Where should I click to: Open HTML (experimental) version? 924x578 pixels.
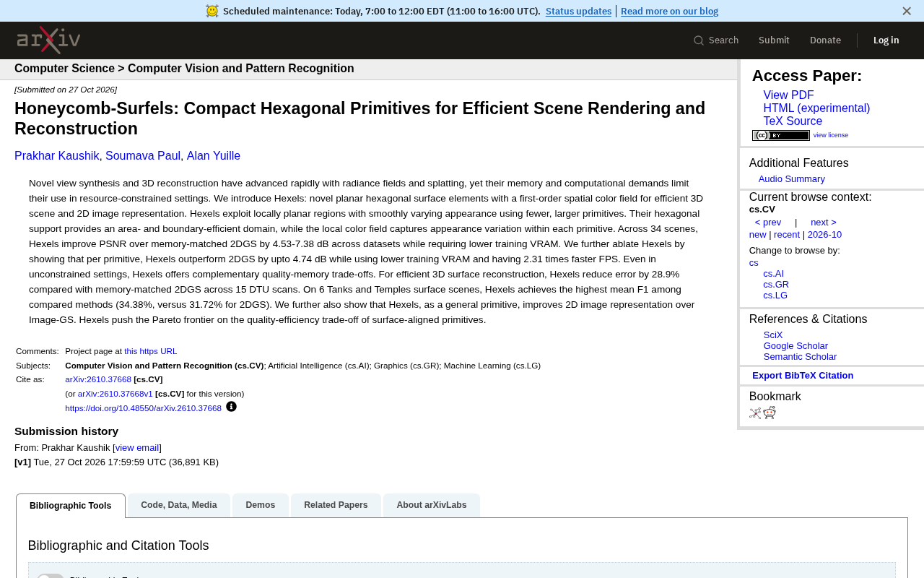click(x=816, y=108)
